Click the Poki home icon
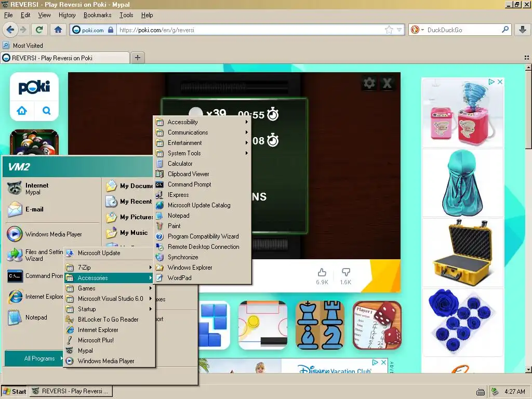The height and width of the screenshot is (399, 532). point(22,111)
